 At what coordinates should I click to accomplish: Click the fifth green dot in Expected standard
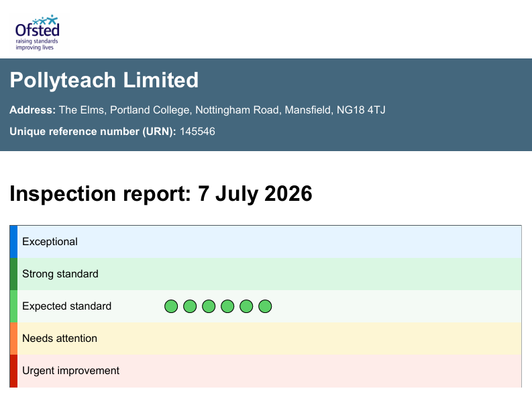(246, 306)
